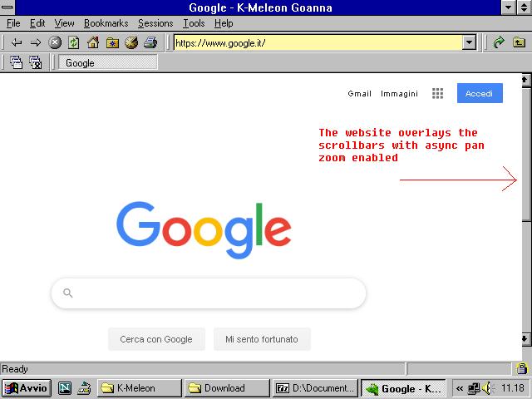Open the Tools menu

(x=194, y=23)
